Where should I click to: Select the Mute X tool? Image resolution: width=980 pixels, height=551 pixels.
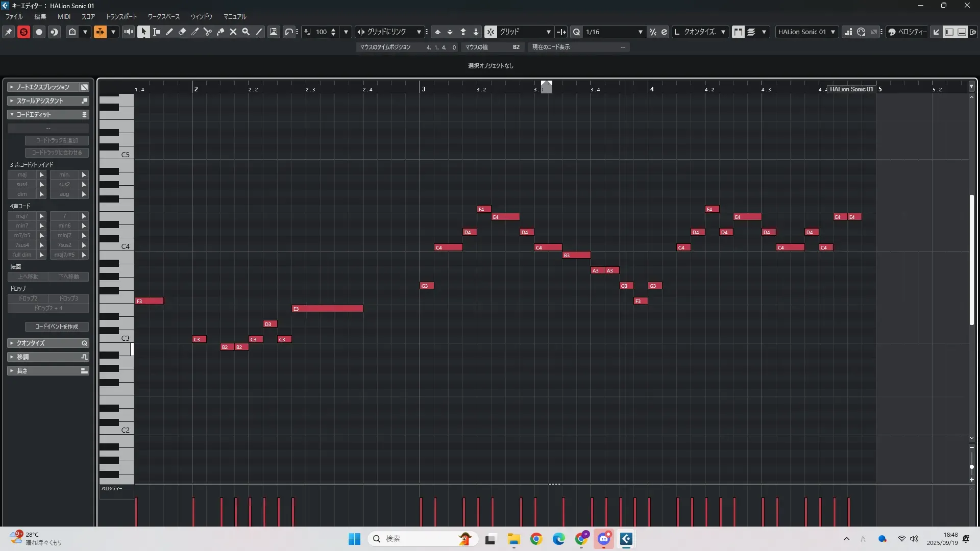pyautogui.click(x=233, y=32)
